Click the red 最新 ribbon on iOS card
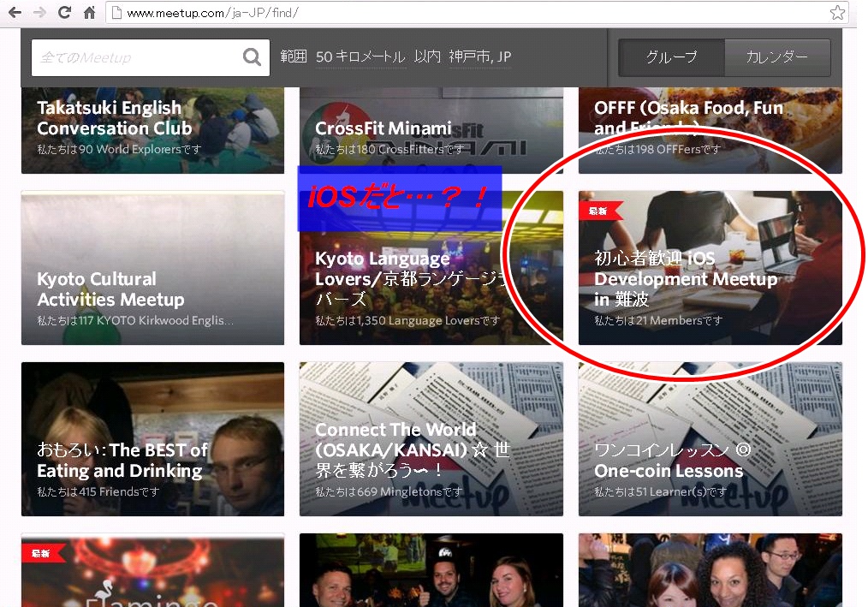This screenshot has height=607, width=868. (x=599, y=211)
